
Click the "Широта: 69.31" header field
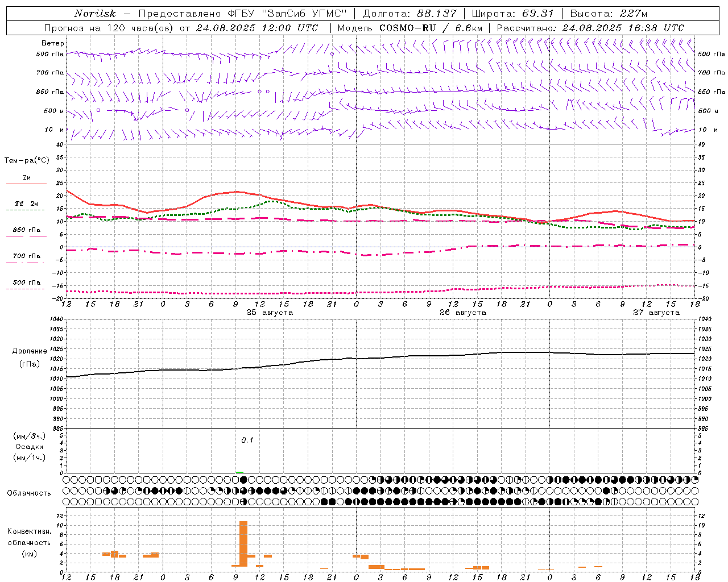(513, 14)
